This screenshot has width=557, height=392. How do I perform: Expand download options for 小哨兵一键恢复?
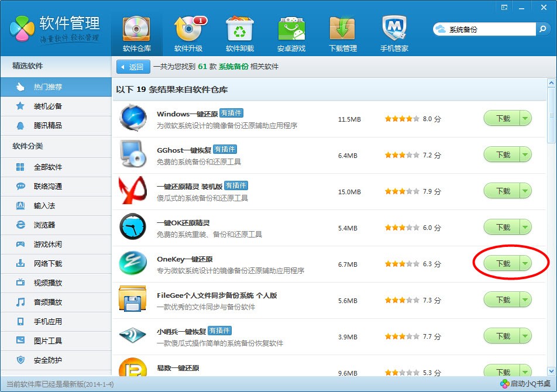pos(526,336)
